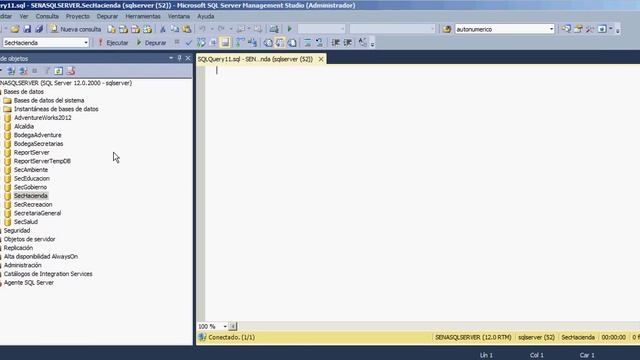Viewport: 640px width, 360px height.
Task: Select the SecGobierno database
Action: coord(30,187)
